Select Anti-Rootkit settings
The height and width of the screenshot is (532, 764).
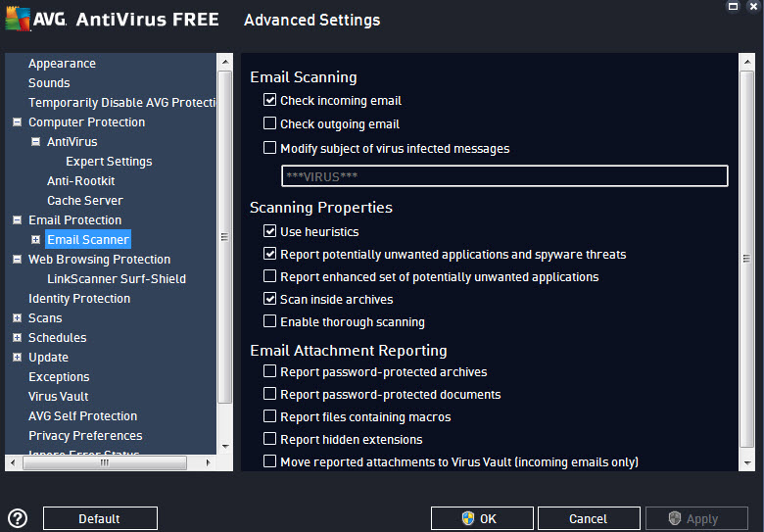[81, 181]
